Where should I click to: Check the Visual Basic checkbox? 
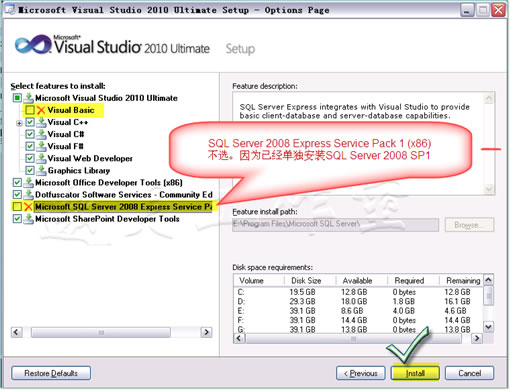30,110
